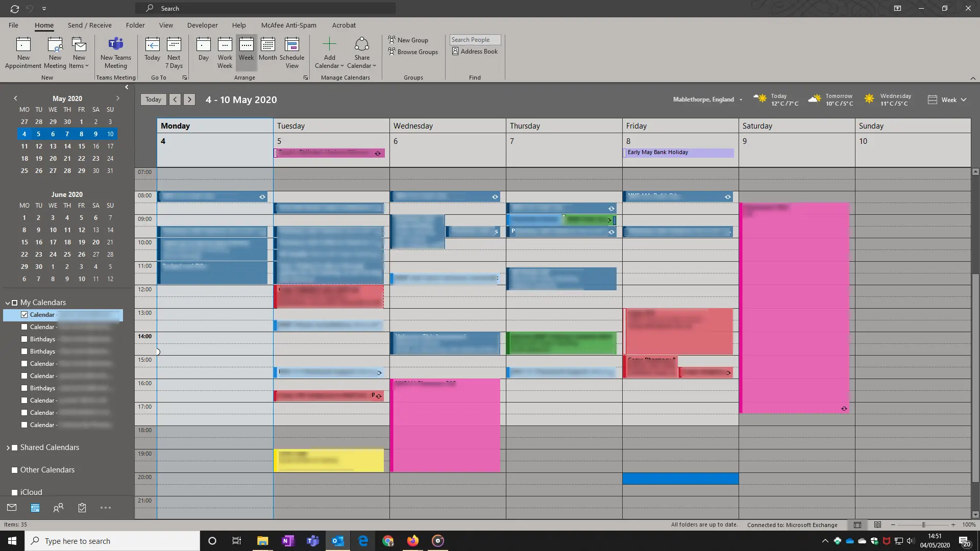Uncheck the first Calendar checkbox
Viewport: 980px width, 551px height.
click(x=24, y=315)
